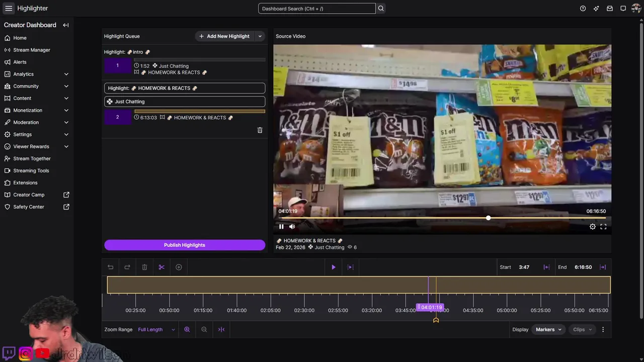Open the user profile avatar
The width and height of the screenshot is (644, 362).
point(636,9)
